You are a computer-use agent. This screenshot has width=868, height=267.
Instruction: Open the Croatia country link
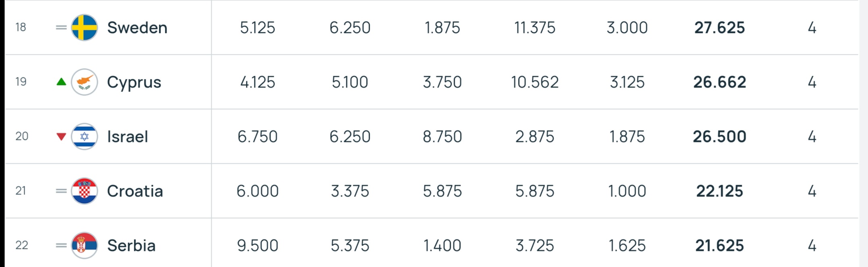click(135, 191)
